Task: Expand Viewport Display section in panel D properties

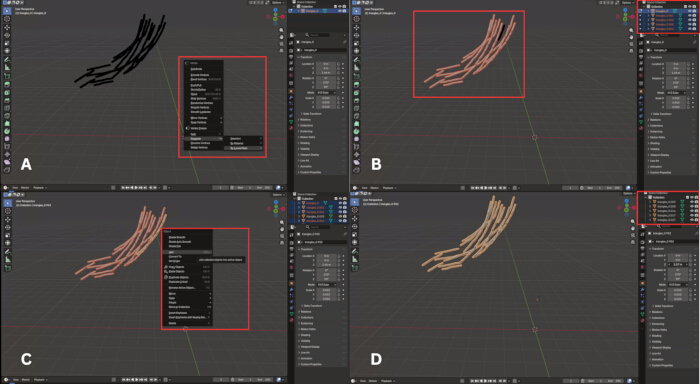Action: tap(661, 347)
